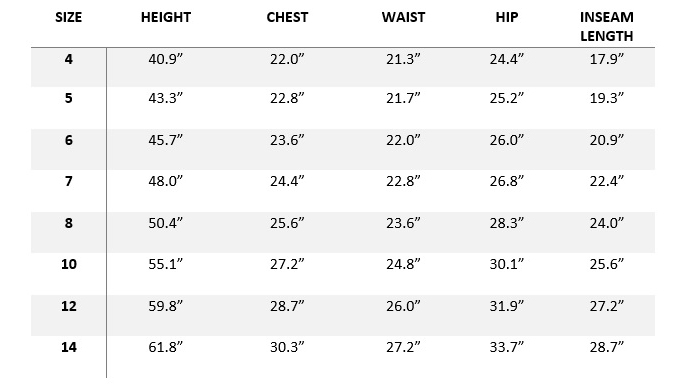Viewport: 687px width, 384px height.
Task: Click the HEIGHT column header
Action: (166, 17)
